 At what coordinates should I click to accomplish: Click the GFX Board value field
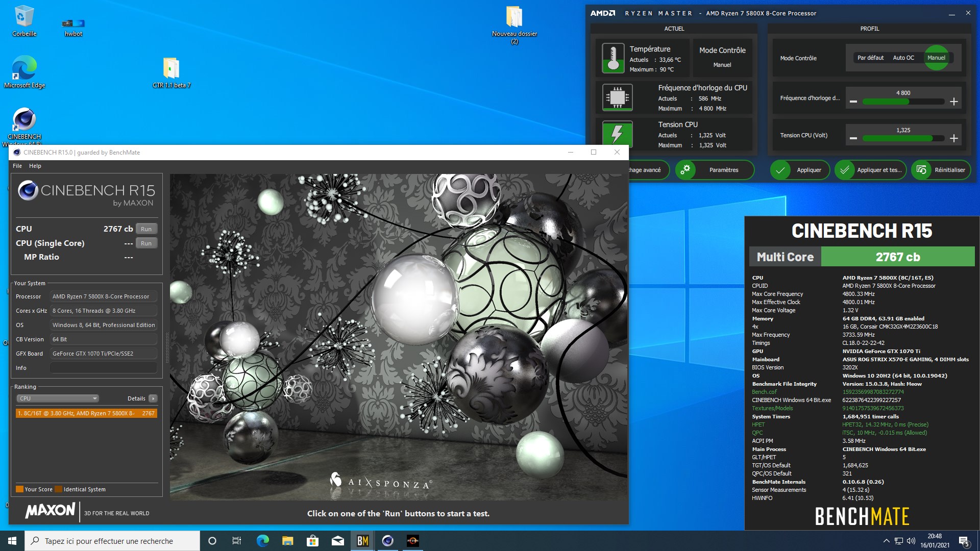point(104,354)
